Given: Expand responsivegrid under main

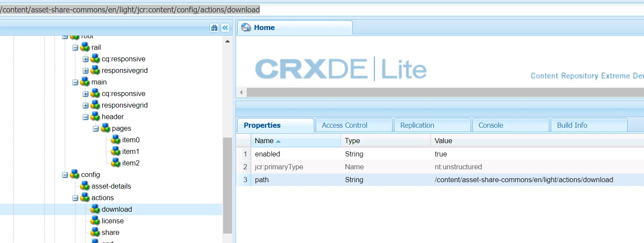Looking at the screenshot, I should pos(86,105).
